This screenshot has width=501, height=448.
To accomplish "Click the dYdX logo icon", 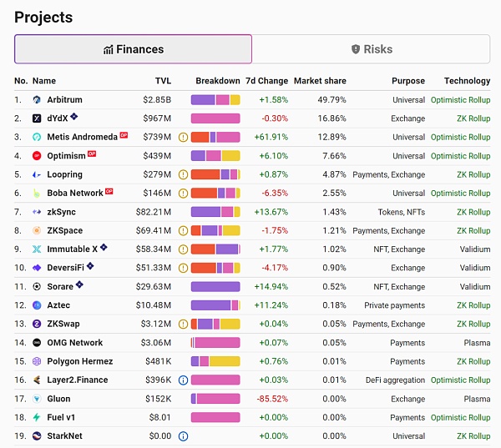I will click(x=37, y=118).
